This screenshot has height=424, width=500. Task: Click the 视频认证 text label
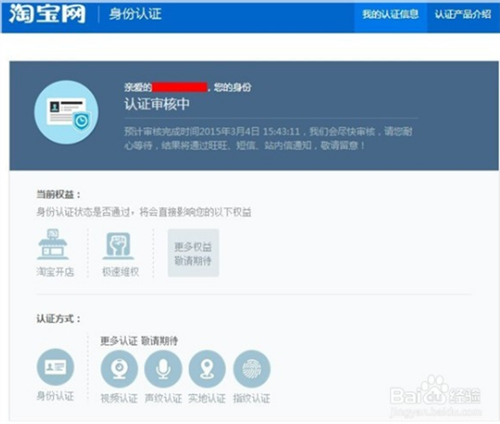tap(119, 398)
